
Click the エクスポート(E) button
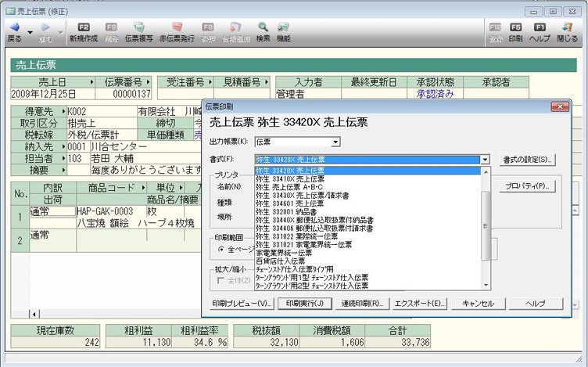coord(420,304)
